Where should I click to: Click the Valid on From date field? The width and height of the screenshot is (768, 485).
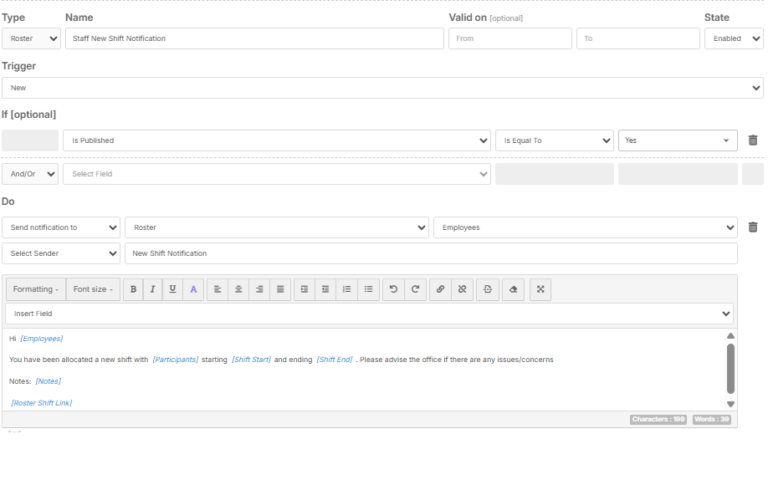tap(510, 38)
